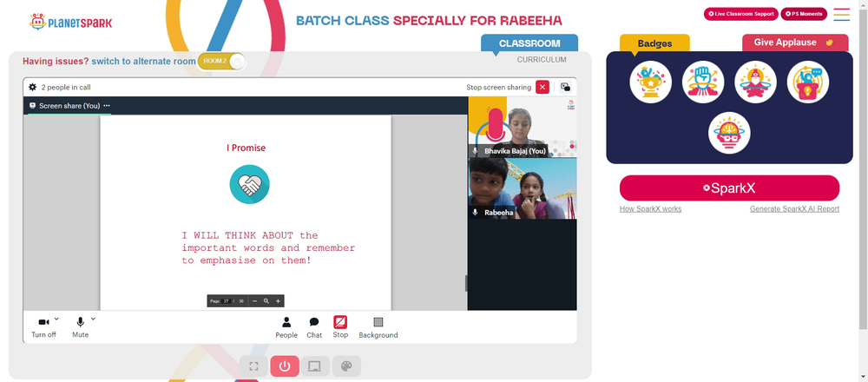Viewport: 868px width, 382px height.
Task: Click the red power button
Action: (285, 366)
